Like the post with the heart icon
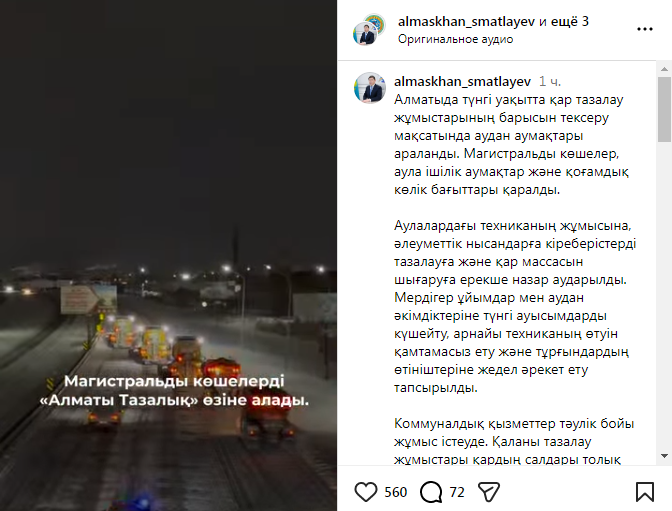Image resolution: width=672 pixels, height=511 pixels. pos(366,492)
